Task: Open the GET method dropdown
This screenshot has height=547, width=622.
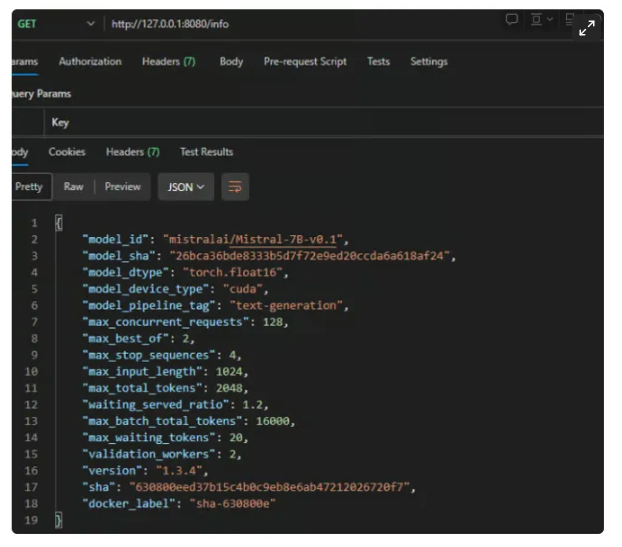Action: point(56,24)
